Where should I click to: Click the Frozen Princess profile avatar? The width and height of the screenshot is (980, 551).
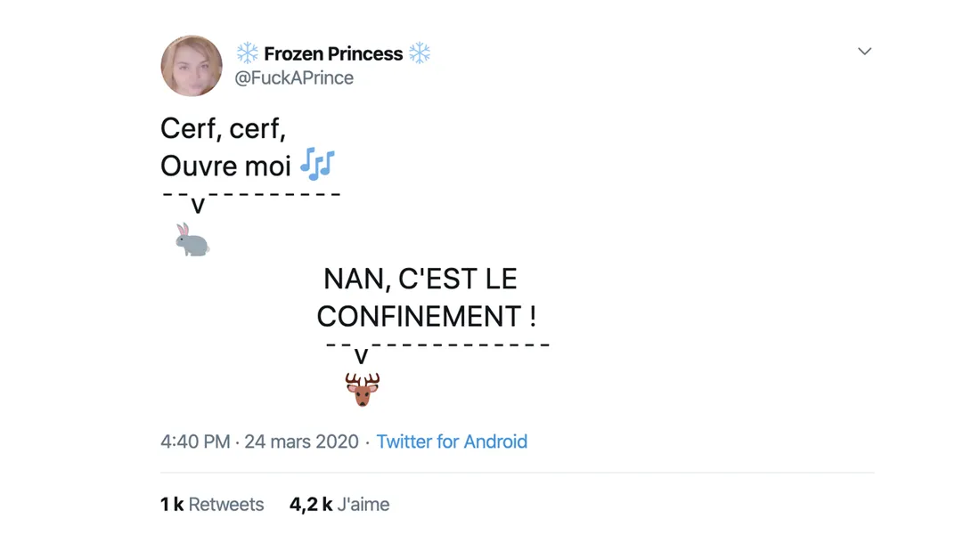(192, 66)
